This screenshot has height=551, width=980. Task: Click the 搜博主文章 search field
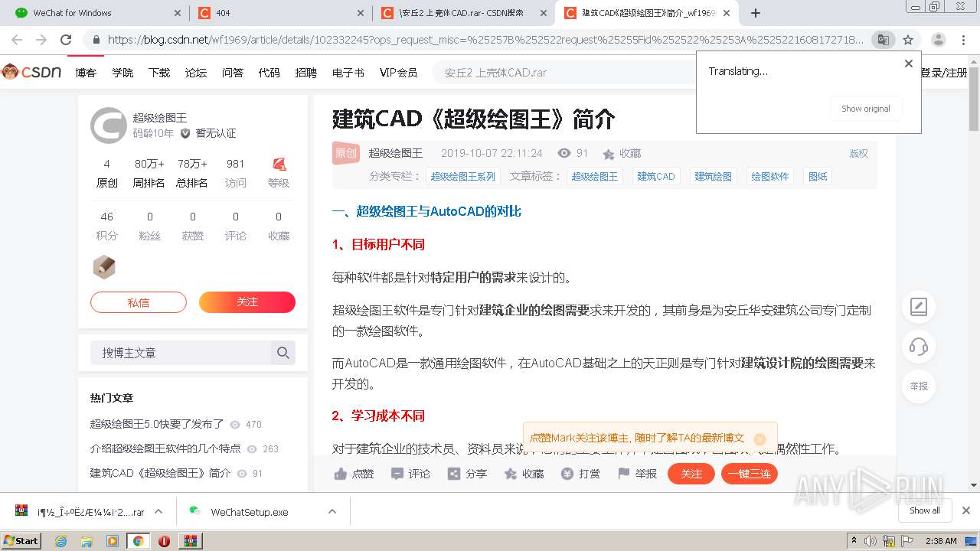181,353
